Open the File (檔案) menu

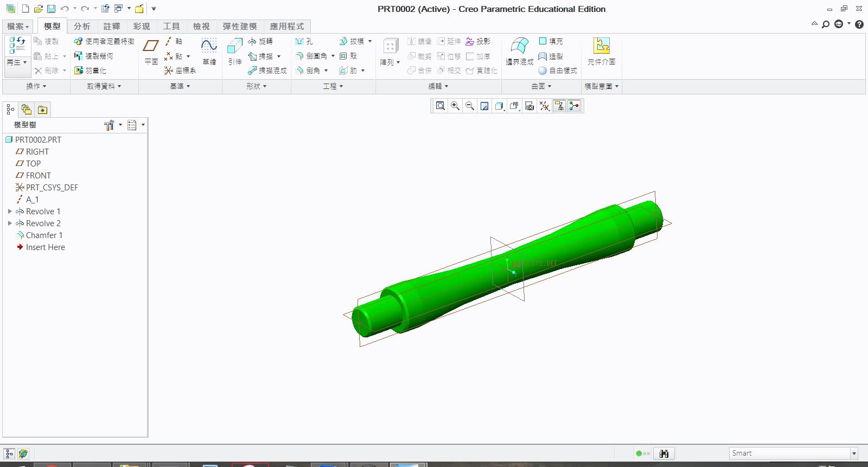[18, 26]
